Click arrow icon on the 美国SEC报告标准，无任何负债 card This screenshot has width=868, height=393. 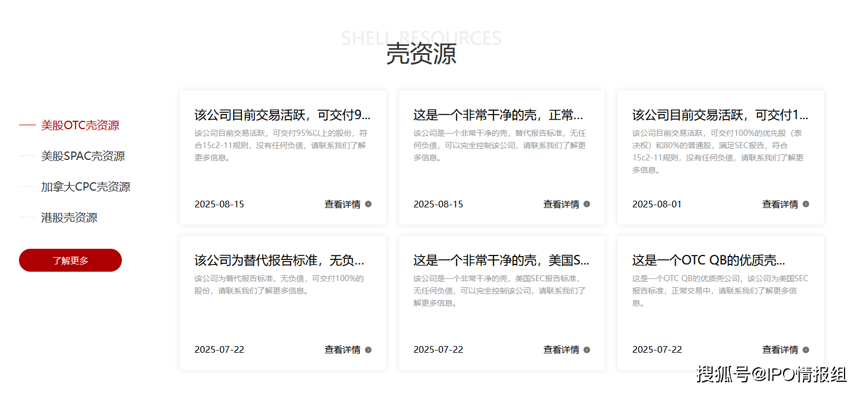[587, 350]
